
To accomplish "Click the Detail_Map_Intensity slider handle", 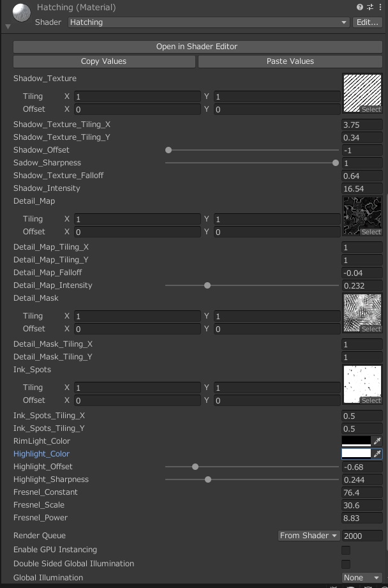I will (207, 285).
